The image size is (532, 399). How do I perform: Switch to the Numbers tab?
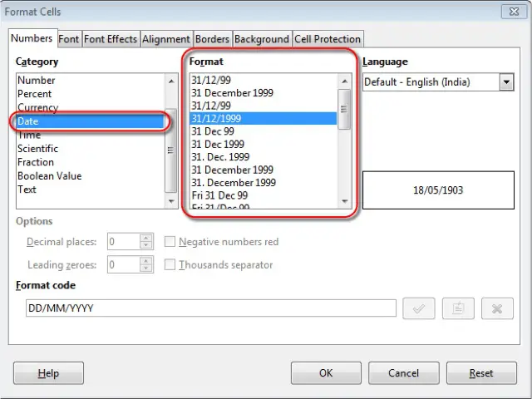[x=32, y=38]
